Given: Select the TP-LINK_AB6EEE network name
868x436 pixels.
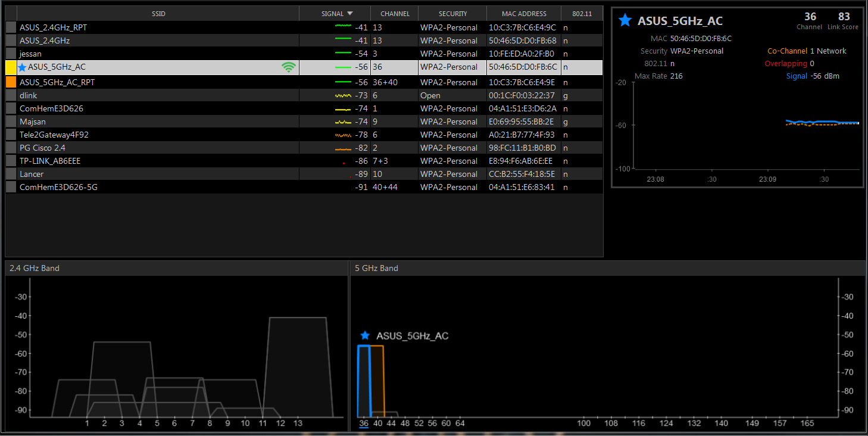Looking at the screenshot, I should 50,161.
